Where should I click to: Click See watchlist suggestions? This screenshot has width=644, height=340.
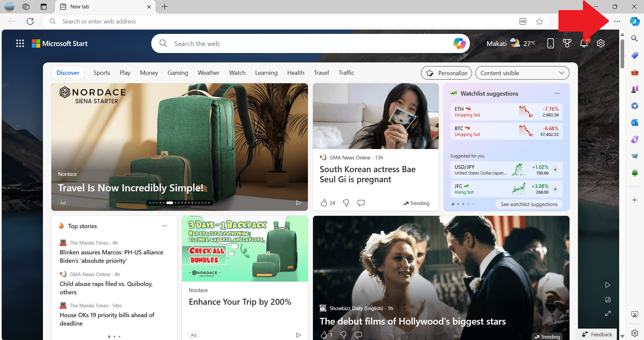click(x=529, y=204)
